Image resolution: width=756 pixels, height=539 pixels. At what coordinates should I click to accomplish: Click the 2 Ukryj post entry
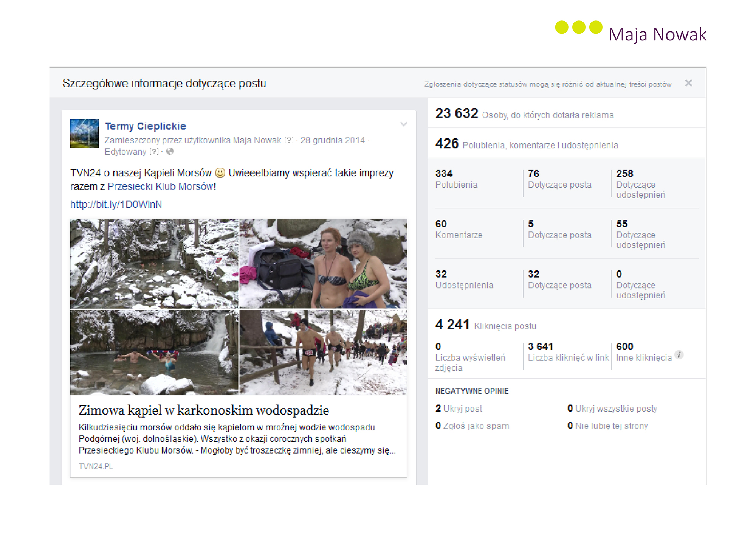[459, 409]
